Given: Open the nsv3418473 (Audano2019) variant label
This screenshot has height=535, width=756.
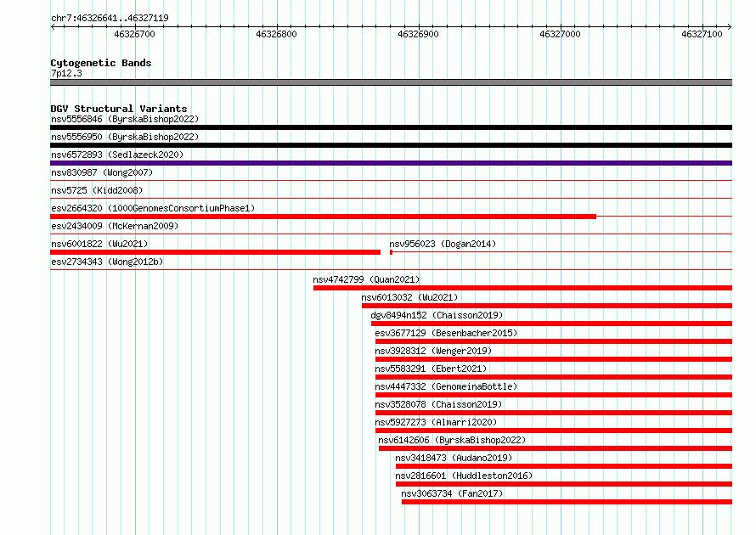Looking at the screenshot, I should (x=454, y=458).
